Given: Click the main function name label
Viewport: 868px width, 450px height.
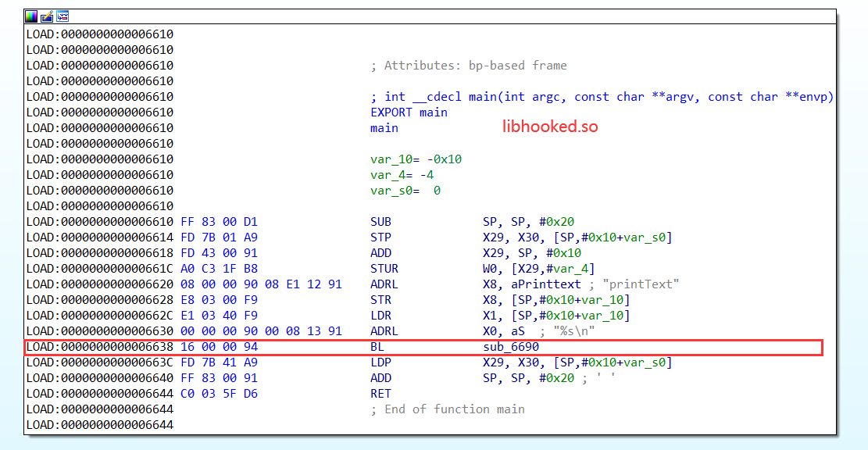Looking at the screenshot, I should click(384, 128).
